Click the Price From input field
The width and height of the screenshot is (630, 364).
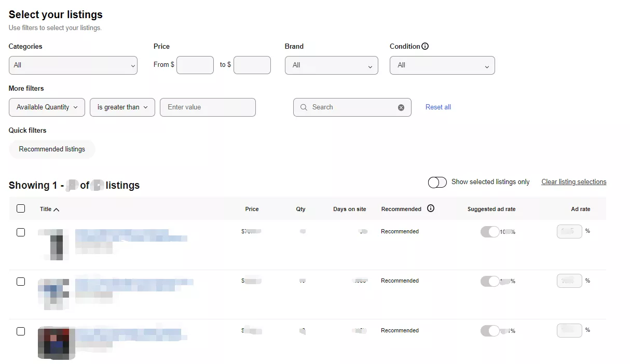[195, 65]
